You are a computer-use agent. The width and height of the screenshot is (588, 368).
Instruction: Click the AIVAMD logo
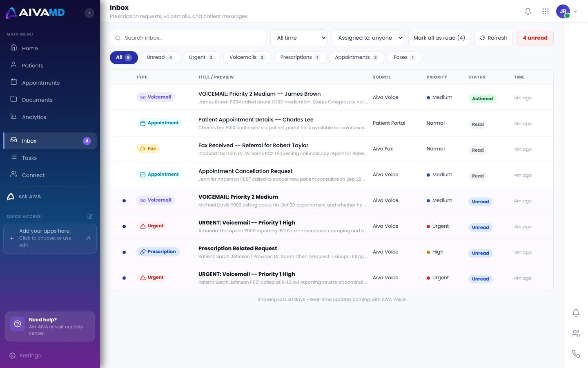(35, 13)
